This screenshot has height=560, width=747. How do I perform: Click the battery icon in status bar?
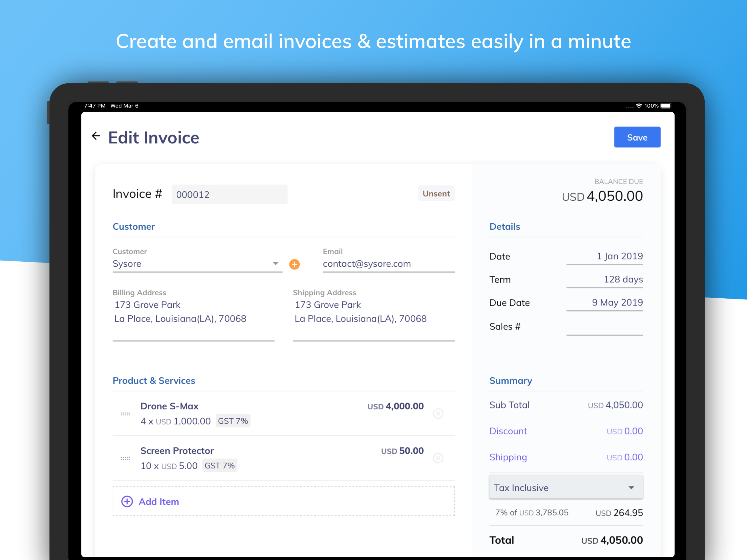coord(666,106)
